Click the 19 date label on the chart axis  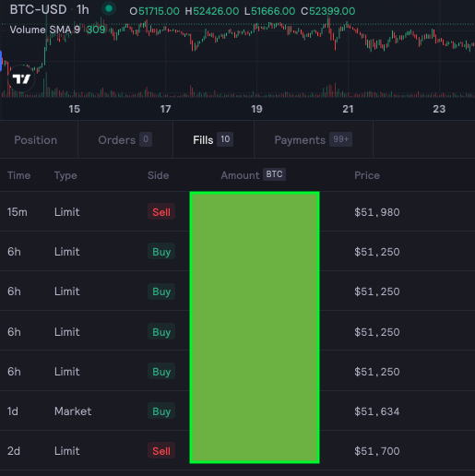(256, 109)
